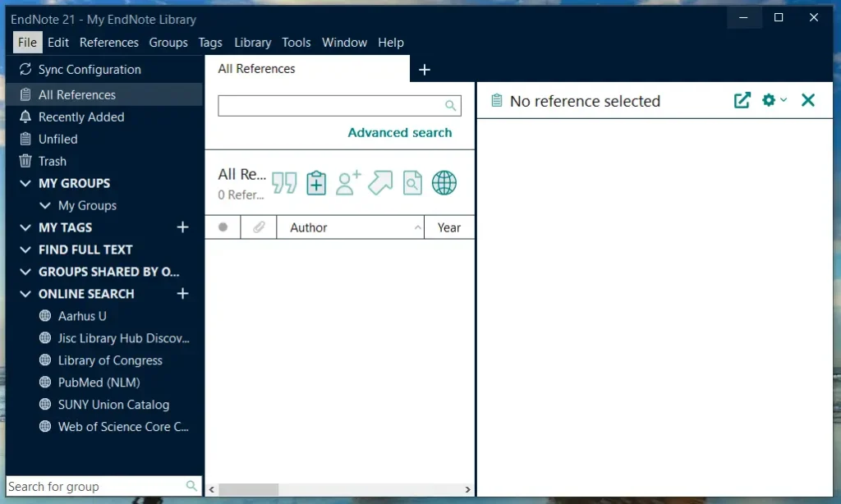Select the All References tab
The image size is (841, 504).
point(307,69)
